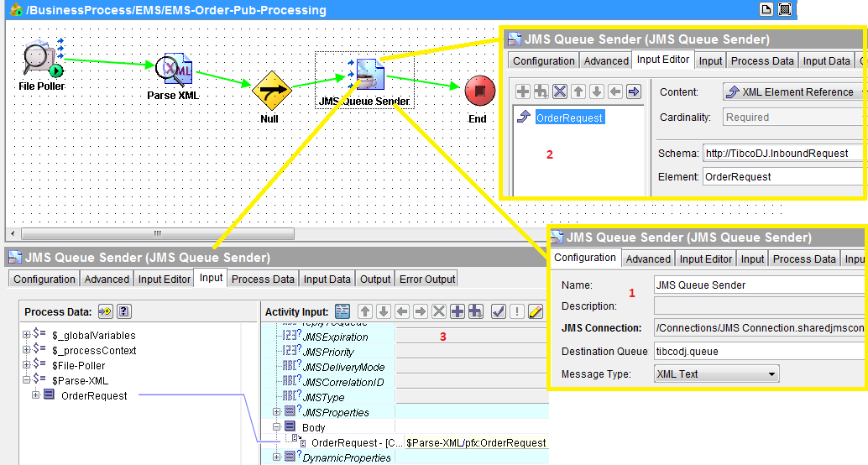Expand the $_processContext tree node

[x=26, y=349]
